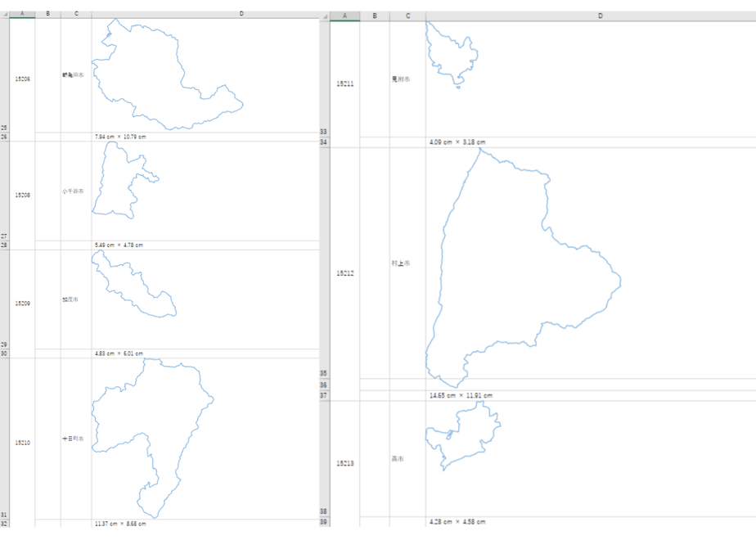Select column D header in right sheet
The image size is (756, 540).
601,16
